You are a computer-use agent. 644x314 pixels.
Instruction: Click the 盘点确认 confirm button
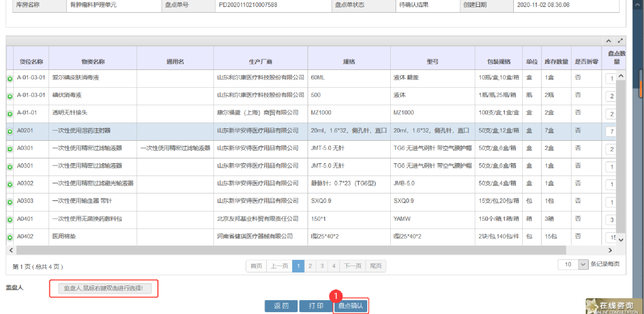[x=350, y=306]
